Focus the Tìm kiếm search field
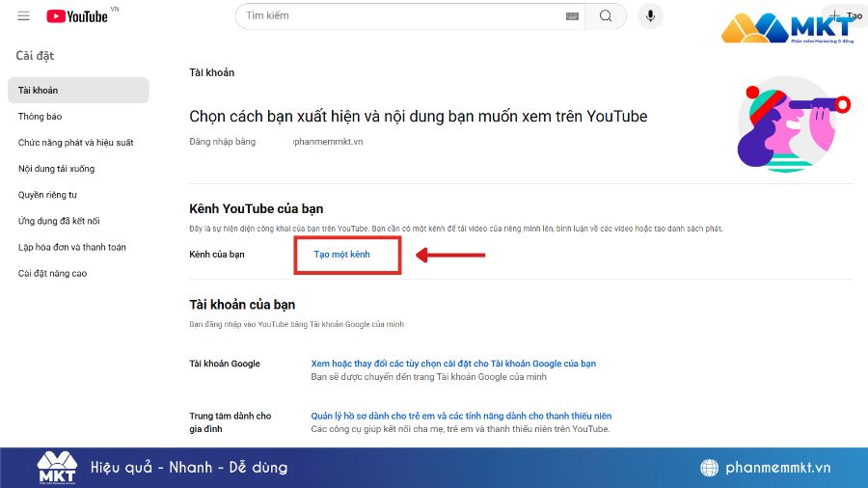Viewport: 868px width, 488px height. (400, 16)
